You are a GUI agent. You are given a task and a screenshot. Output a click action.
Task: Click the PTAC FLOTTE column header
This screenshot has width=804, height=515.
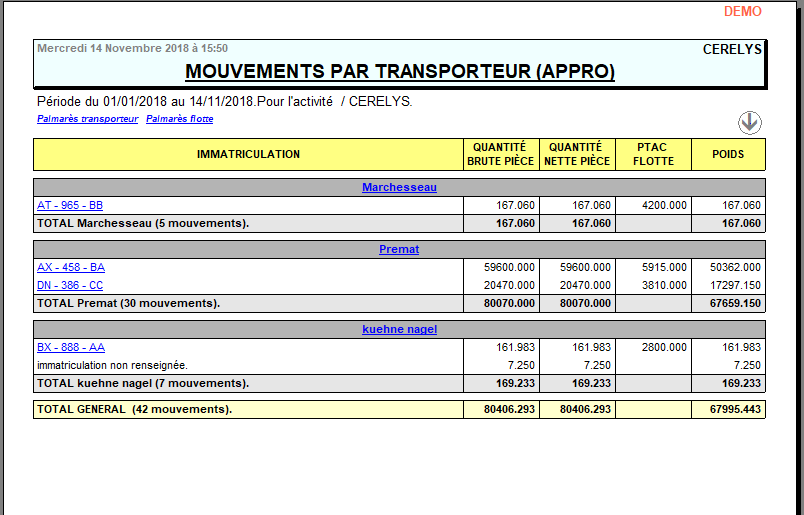pos(653,154)
